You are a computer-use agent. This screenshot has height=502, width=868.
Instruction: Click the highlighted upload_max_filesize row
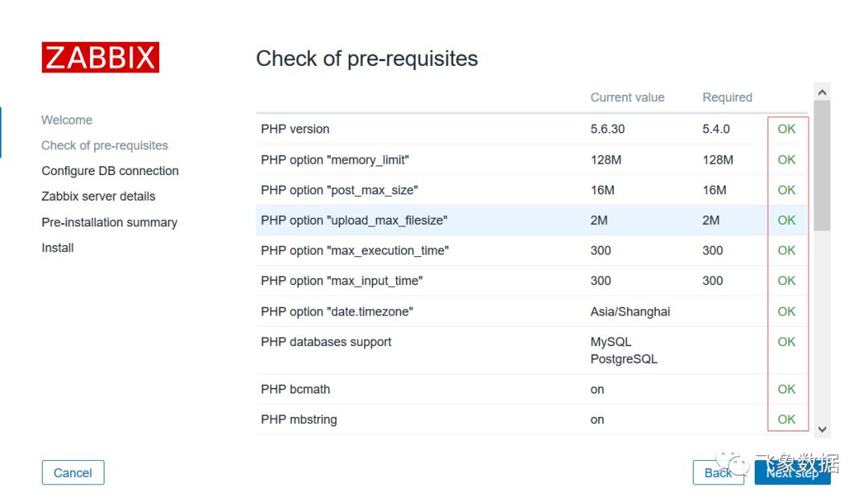click(x=531, y=220)
